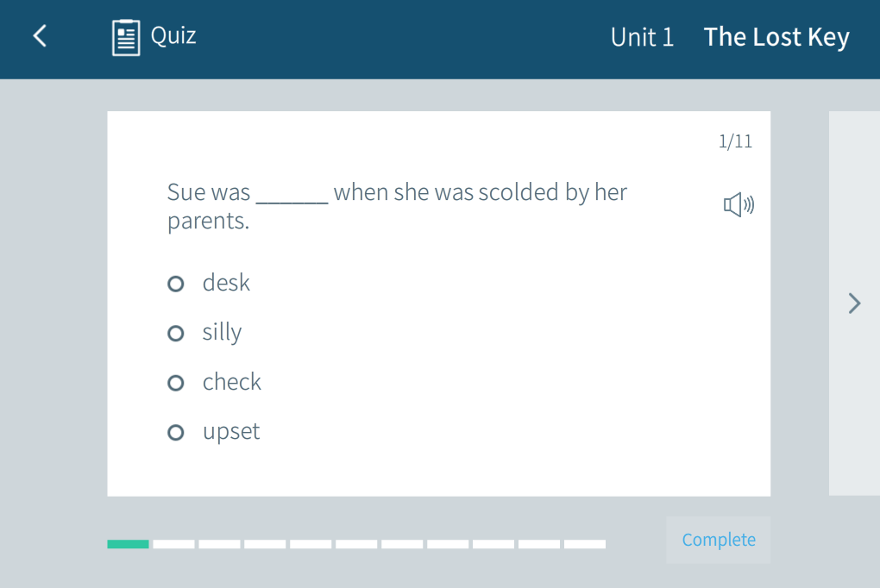This screenshot has height=588, width=880.
Task: Click the Quiz document icon
Action: coord(126,37)
